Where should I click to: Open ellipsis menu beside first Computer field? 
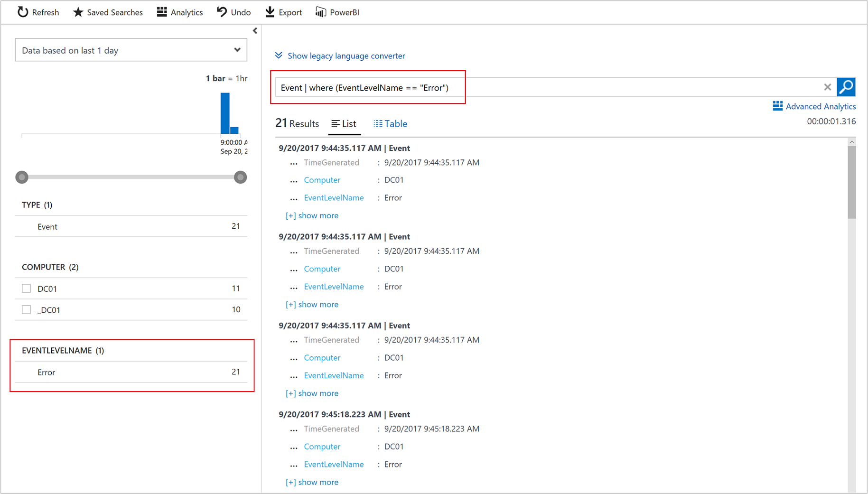(294, 181)
